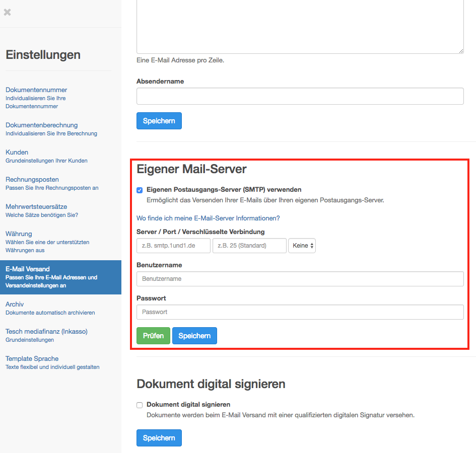Open the encryption dropdown showing Keine
476x453 pixels.
click(x=302, y=246)
